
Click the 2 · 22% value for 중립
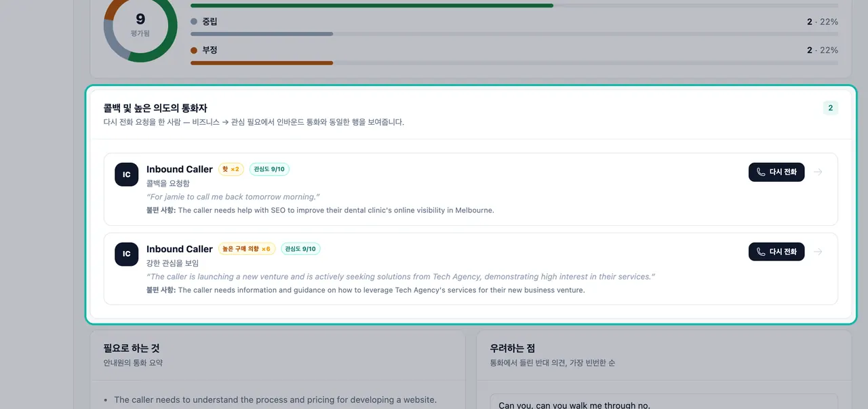coord(823,22)
